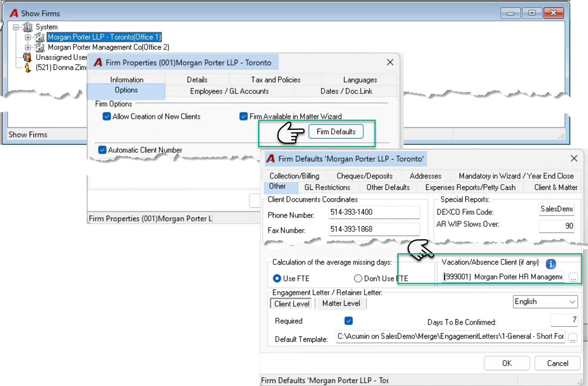588x386 pixels.
Task: Open the Firm Defaults button
Action: point(336,132)
